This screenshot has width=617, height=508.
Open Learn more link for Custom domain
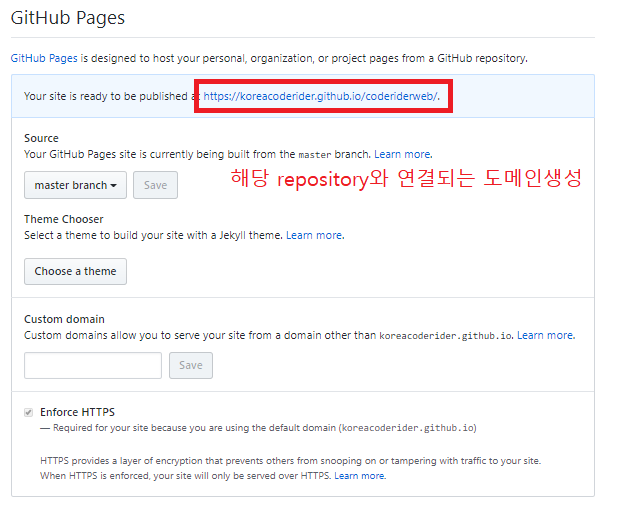[x=545, y=335]
